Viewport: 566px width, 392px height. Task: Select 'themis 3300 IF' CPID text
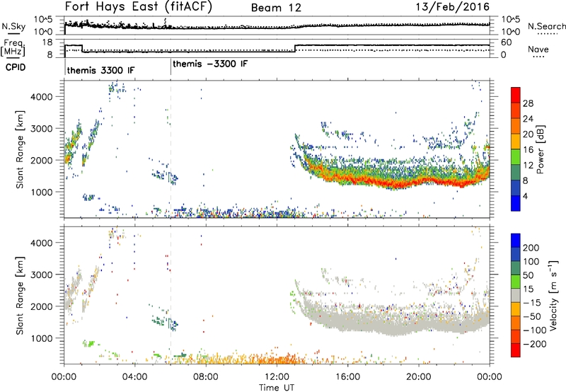point(100,70)
